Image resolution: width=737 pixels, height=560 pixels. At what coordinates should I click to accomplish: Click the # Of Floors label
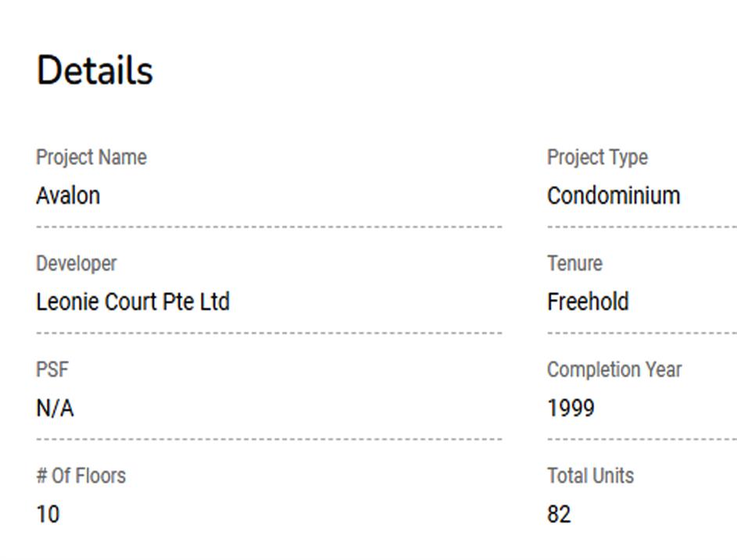[x=80, y=476]
